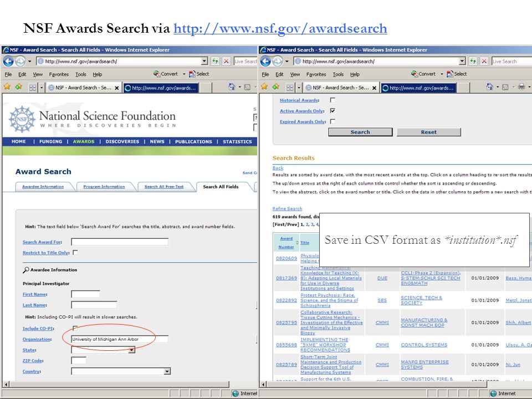Click Convert toolbar button in right window
Viewport: 532px width, 399px height.
pos(423,74)
